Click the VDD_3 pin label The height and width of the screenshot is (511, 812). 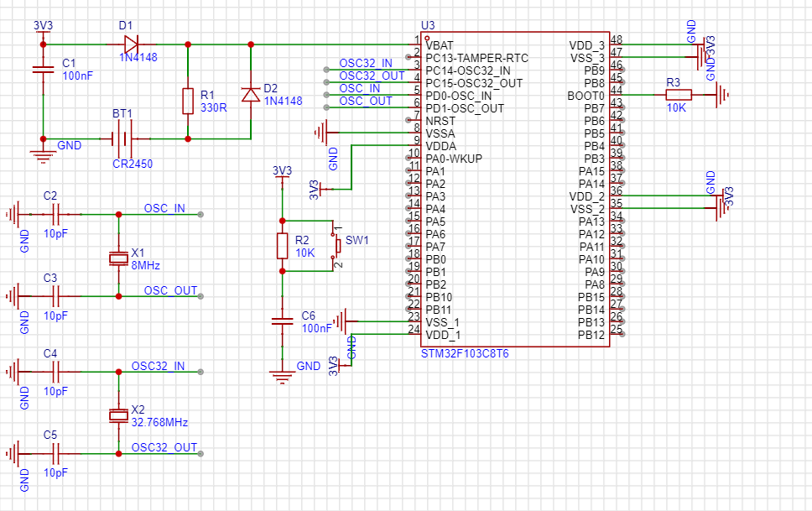pyautogui.click(x=586, y=45)
